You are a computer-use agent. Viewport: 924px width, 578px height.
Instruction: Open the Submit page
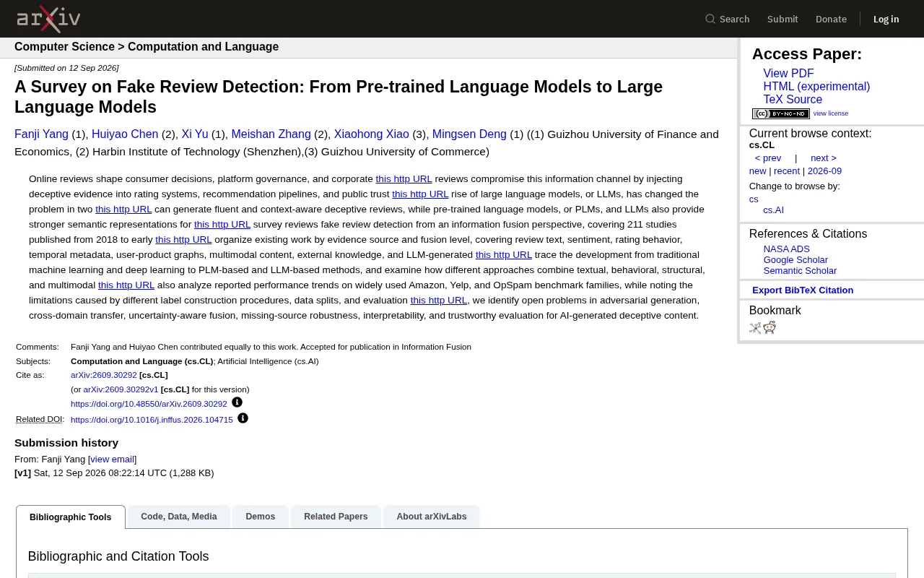(x=783, y=19)
